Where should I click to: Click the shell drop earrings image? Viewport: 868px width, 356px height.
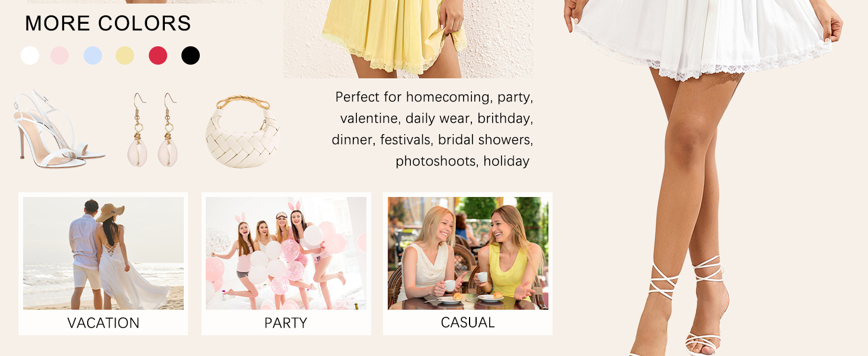coord(153,129)
